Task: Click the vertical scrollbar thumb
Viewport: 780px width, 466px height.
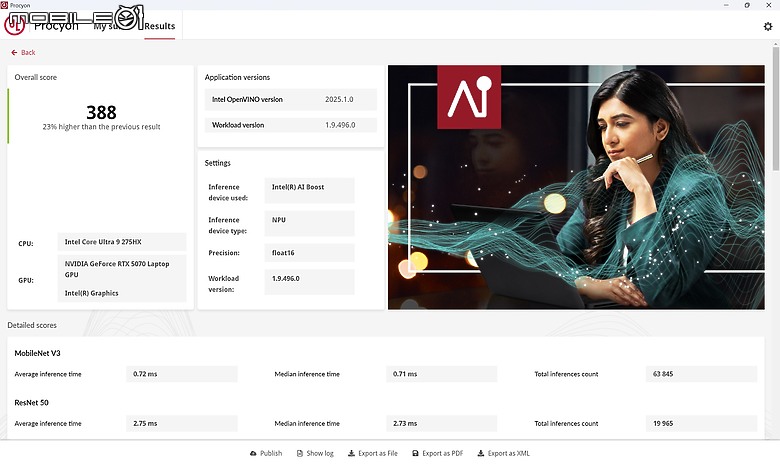Action: pos(776,107)
